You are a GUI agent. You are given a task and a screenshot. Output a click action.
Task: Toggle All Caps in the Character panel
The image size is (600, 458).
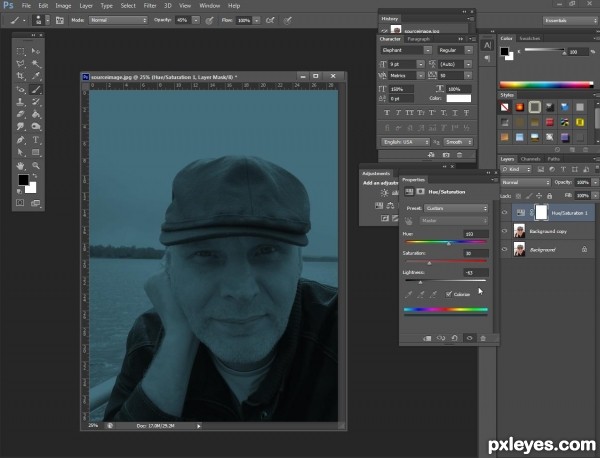point(409,113)
